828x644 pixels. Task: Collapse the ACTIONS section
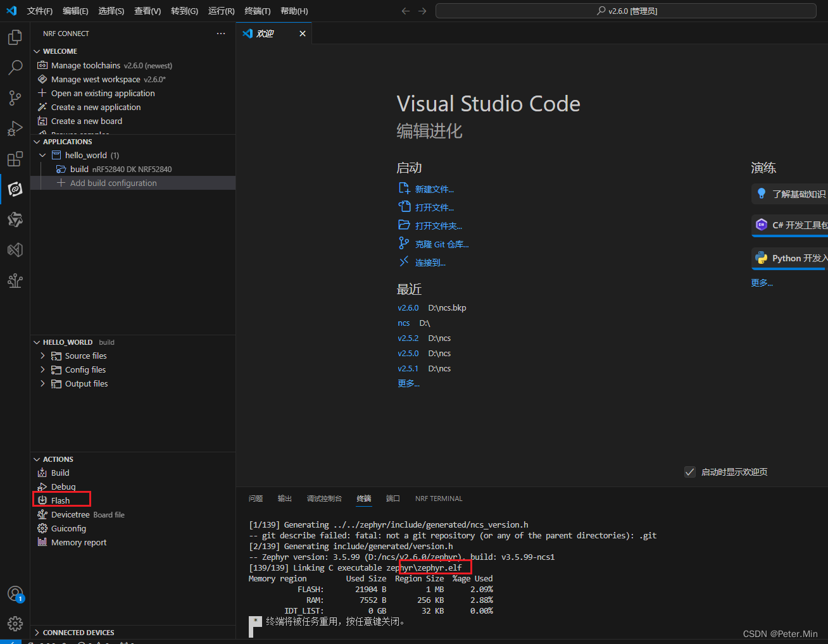tap(37, 459)
